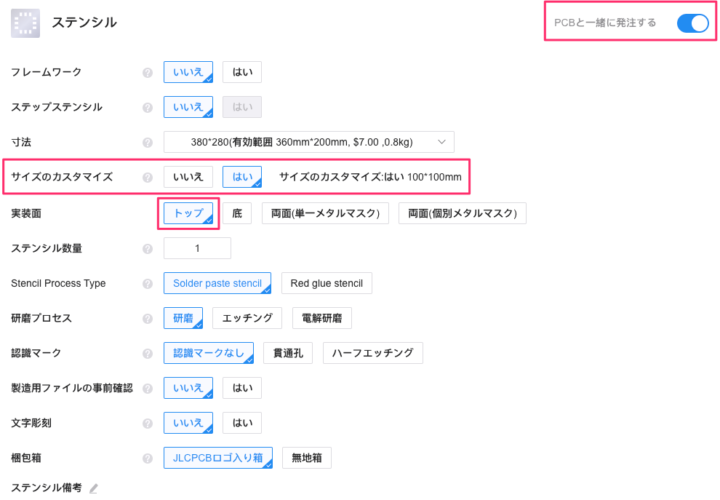The image size is (720, 500).
Task: Select エッチング for 研磨プロセス
Action: 248,318
